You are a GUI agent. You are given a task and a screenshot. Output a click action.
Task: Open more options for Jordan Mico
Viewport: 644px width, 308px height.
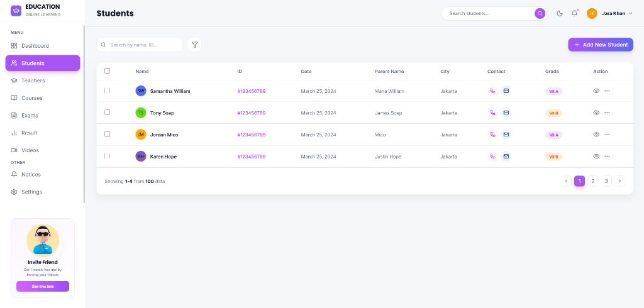(x=607, y=135)
